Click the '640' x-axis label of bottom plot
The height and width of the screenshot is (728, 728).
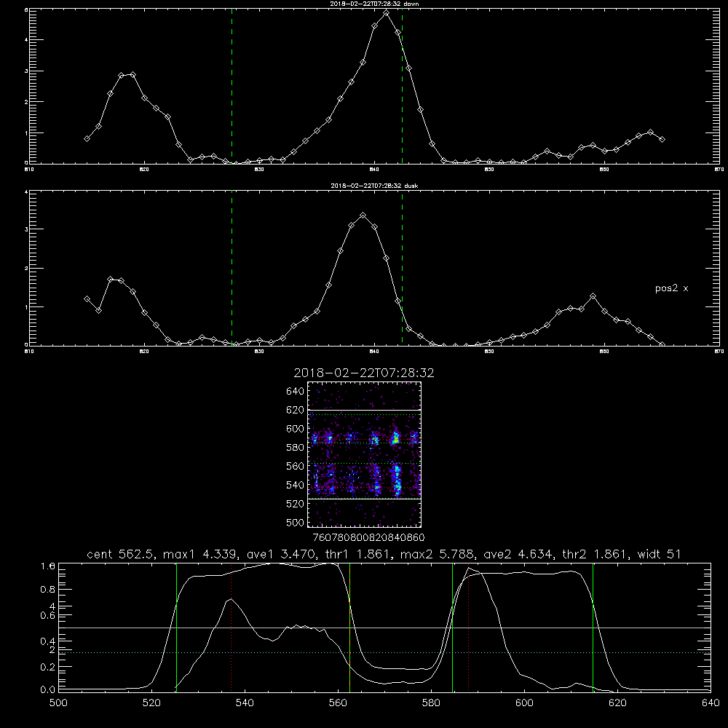[x=711, y=703]
